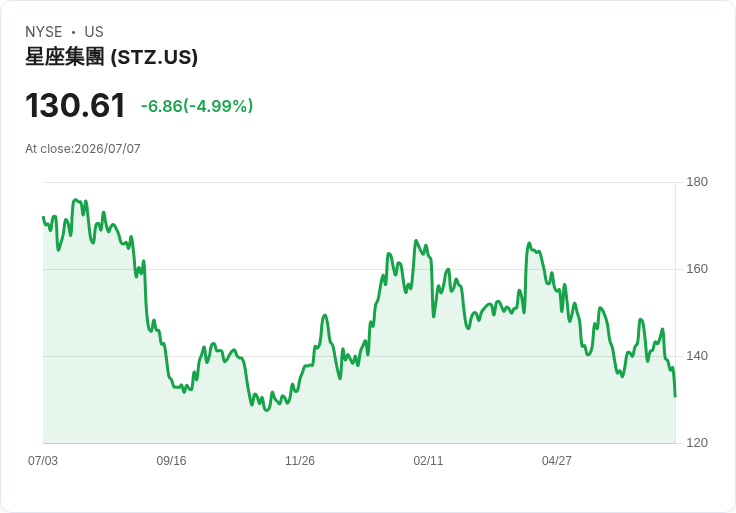This screenshot has width=736, height=513.
Task: Click the 11/26 date label on x-axis
Action: [x=300, y=461]
